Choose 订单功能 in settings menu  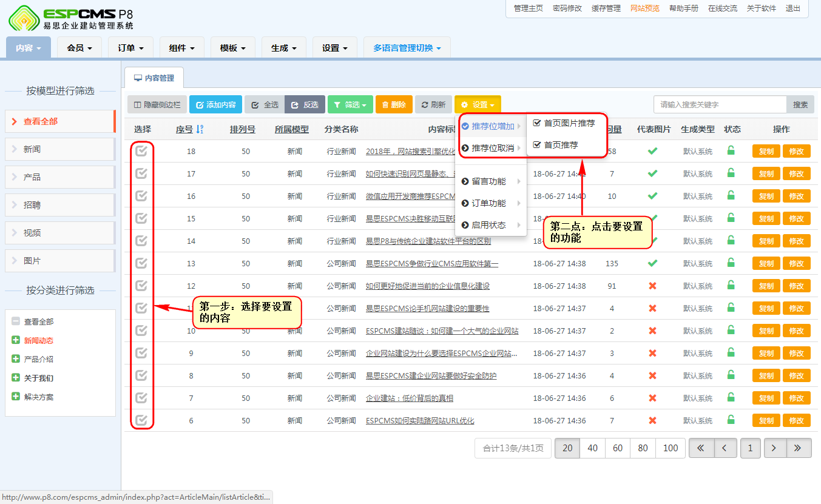click(x=491, y=203)
